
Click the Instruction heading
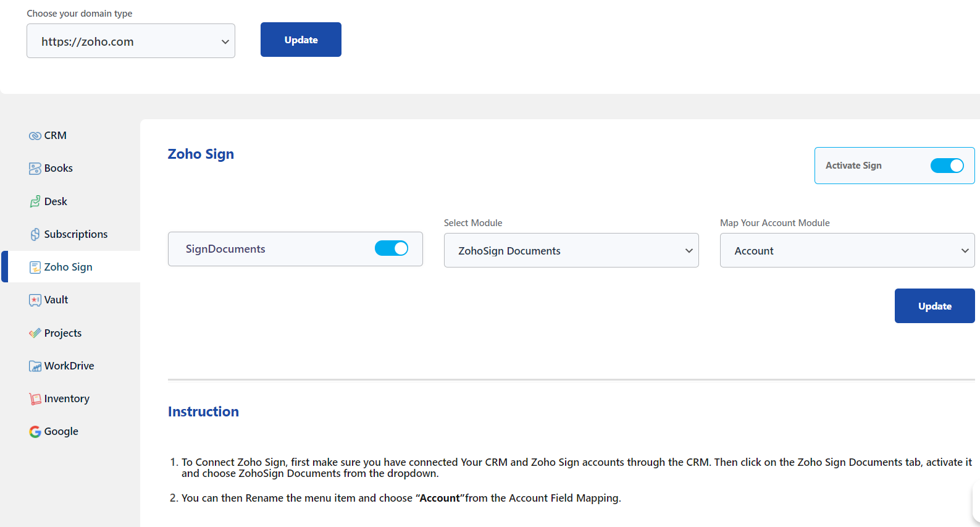[x=203, y=411]
